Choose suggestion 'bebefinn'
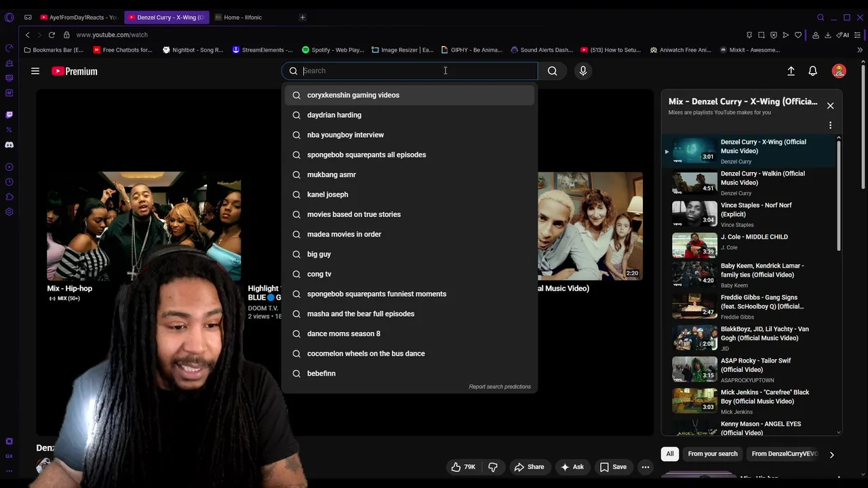Viewport: 868px width, 488px height. 410,373
